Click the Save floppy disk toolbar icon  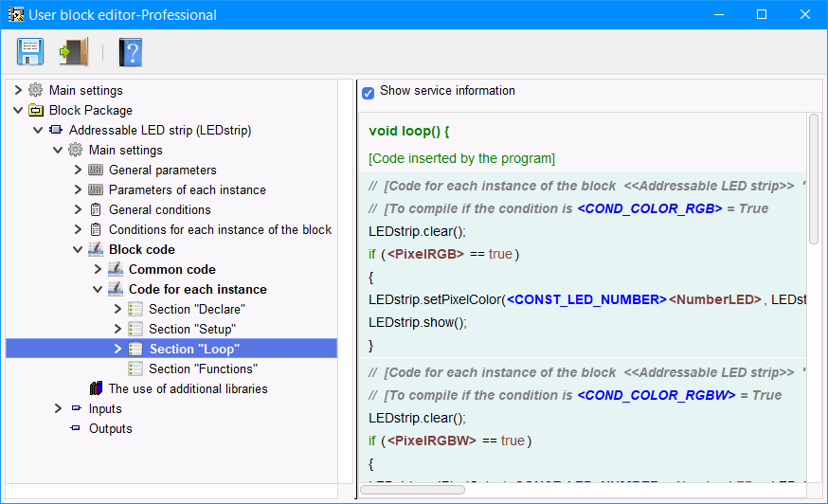[29, 51]
